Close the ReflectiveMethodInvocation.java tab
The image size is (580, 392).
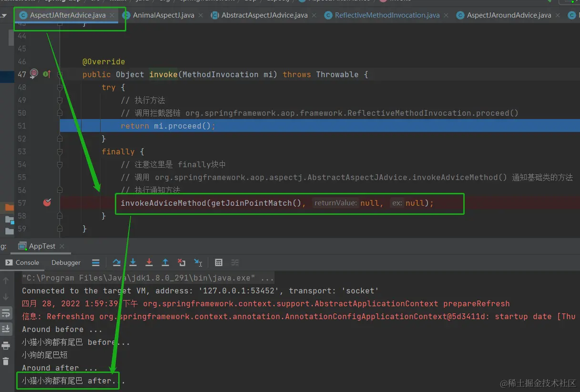click(446, 15)
